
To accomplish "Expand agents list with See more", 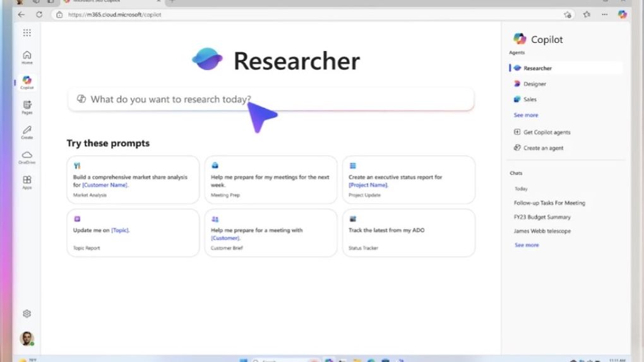I will 526,115.
